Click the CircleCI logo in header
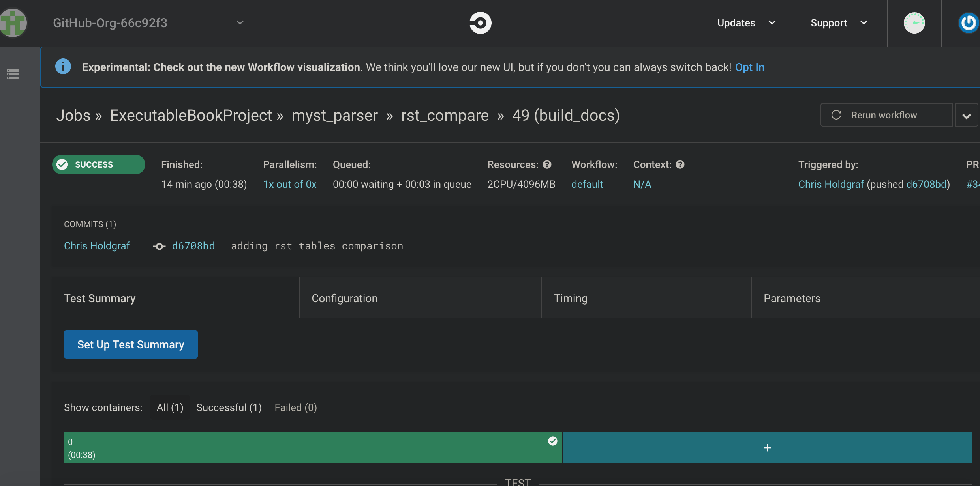The image size is (980, 486). (x=480, y=23)
